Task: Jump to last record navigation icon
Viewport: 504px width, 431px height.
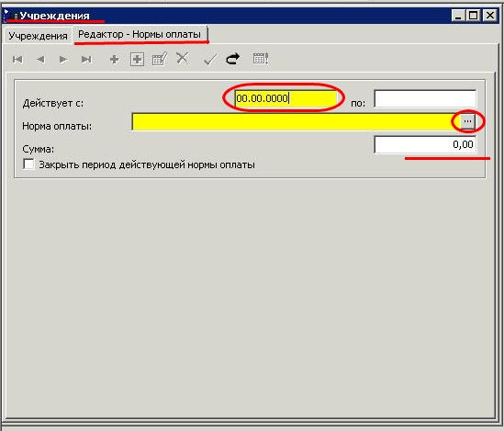Action: click(x=86, y=60)
